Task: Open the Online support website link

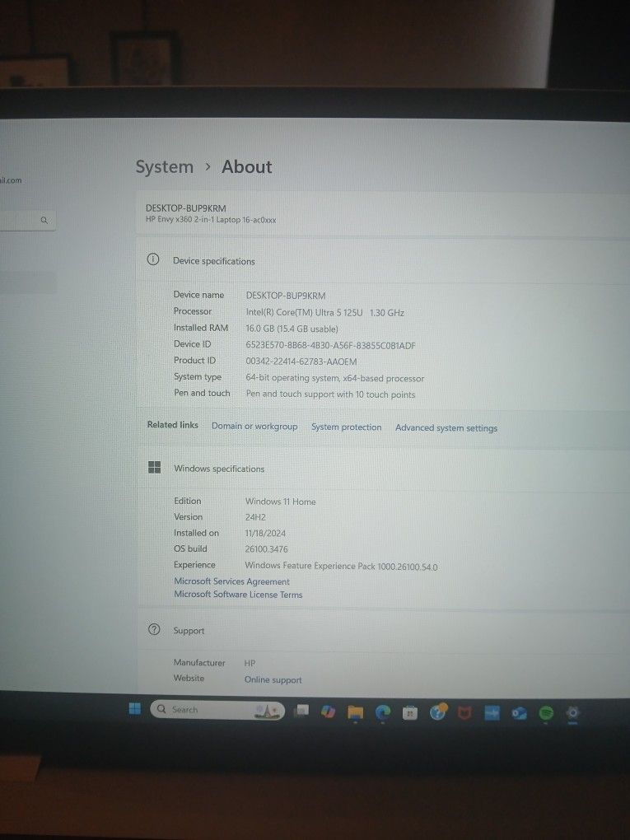Action: (x=273, y=679)
